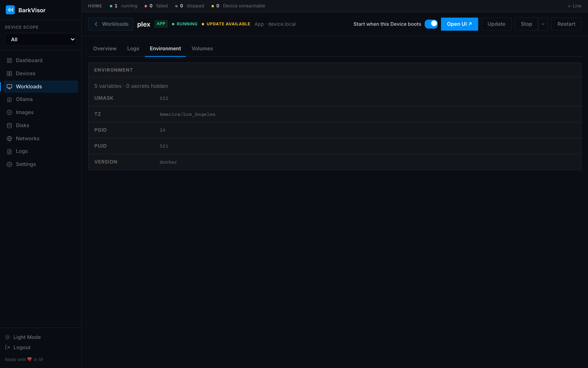Click the HOME breadcrumb

95,6
